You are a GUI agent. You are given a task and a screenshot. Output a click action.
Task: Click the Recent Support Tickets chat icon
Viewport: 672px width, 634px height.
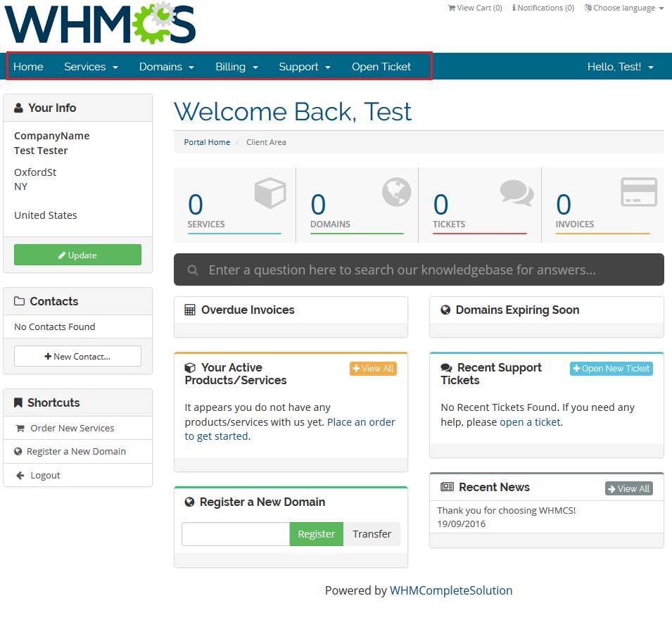pos(446,368)
